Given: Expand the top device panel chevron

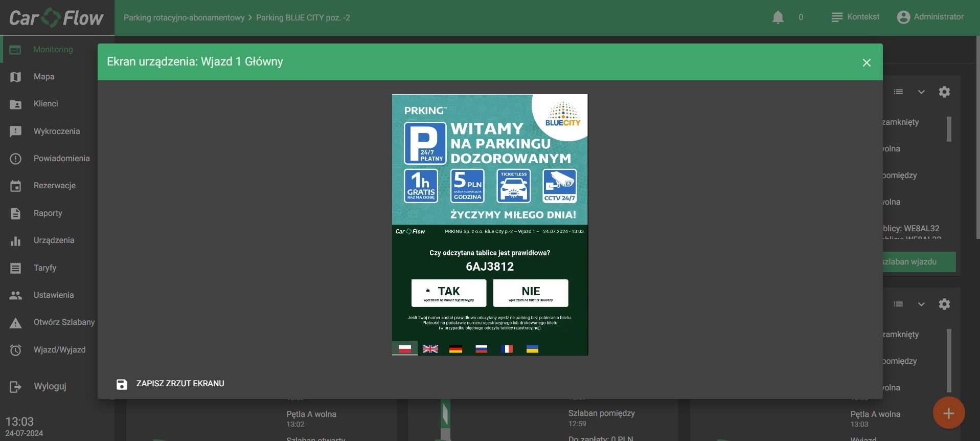Looking at the screenshot, I should click(921, 92).
